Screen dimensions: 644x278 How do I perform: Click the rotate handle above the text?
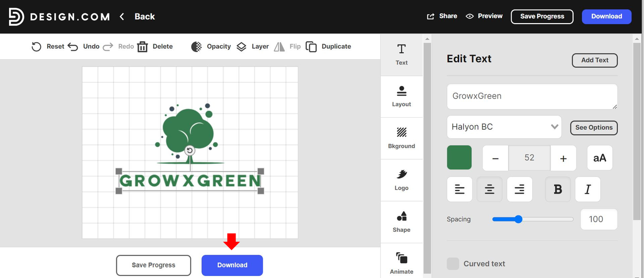click(x=190, y=150)
